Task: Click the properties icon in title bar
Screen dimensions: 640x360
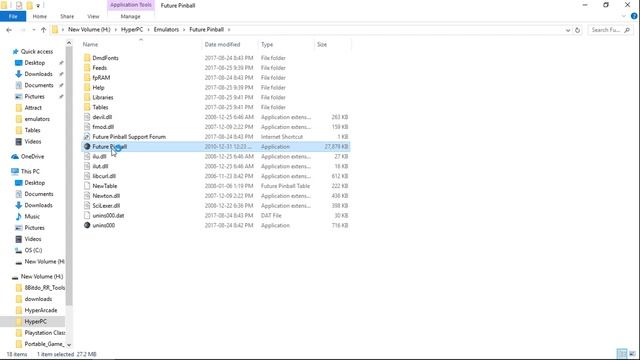Action: pyautogui.click(x=19, y=5)
